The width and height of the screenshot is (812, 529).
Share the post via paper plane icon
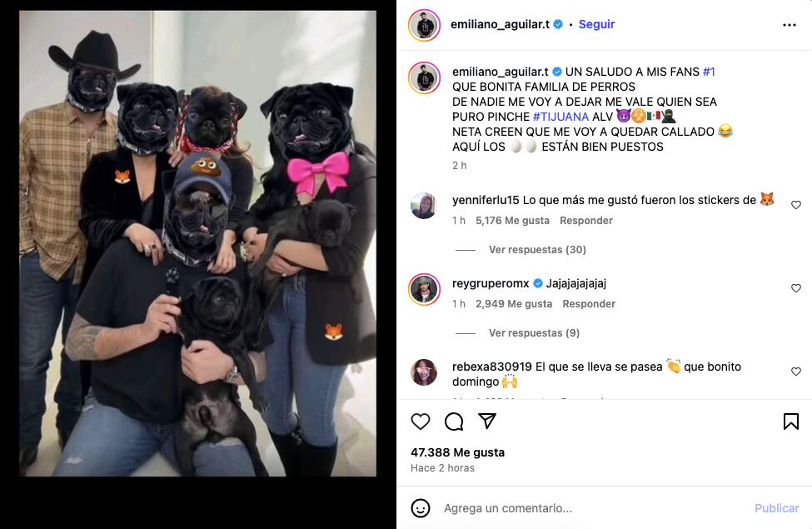487,421
